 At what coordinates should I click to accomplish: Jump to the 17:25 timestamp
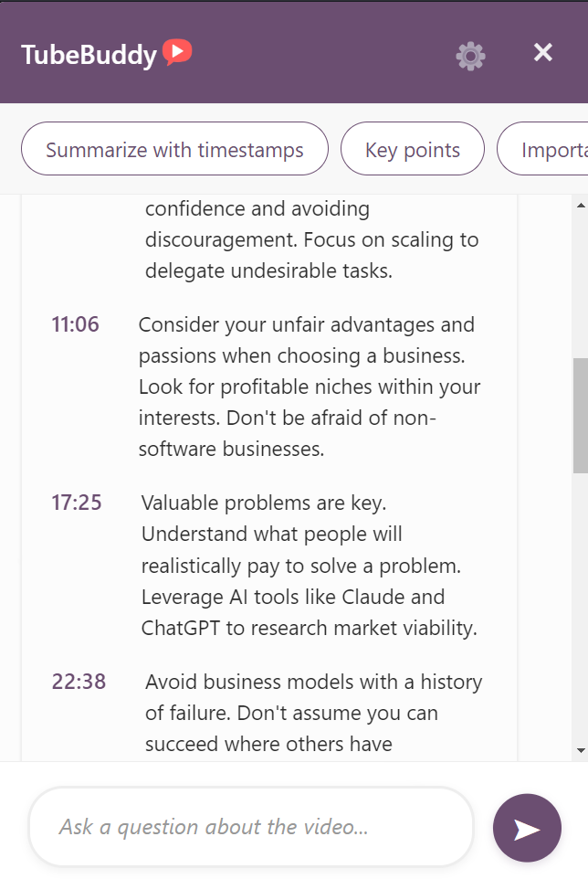tap(77, 503)
